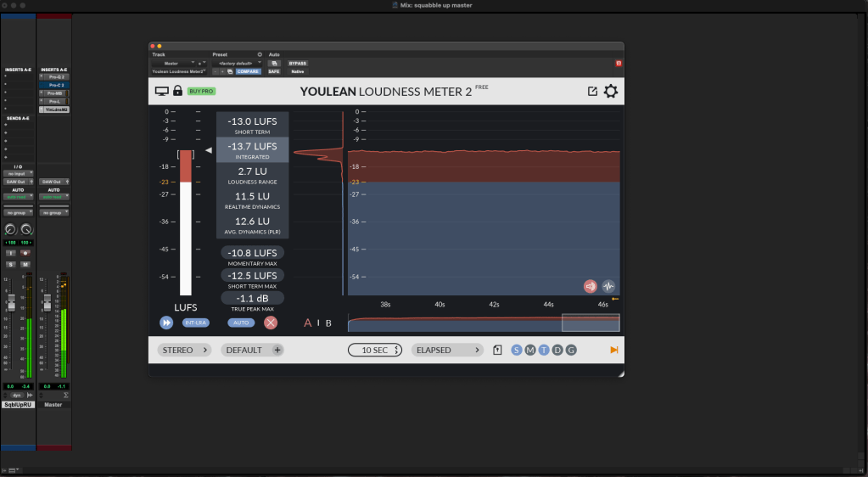Image resolution: width=868 pixels, height=477 pixels.
Task: Click the blue fast-forward play icon under LUFS
Action: click(x=166, y=323)
